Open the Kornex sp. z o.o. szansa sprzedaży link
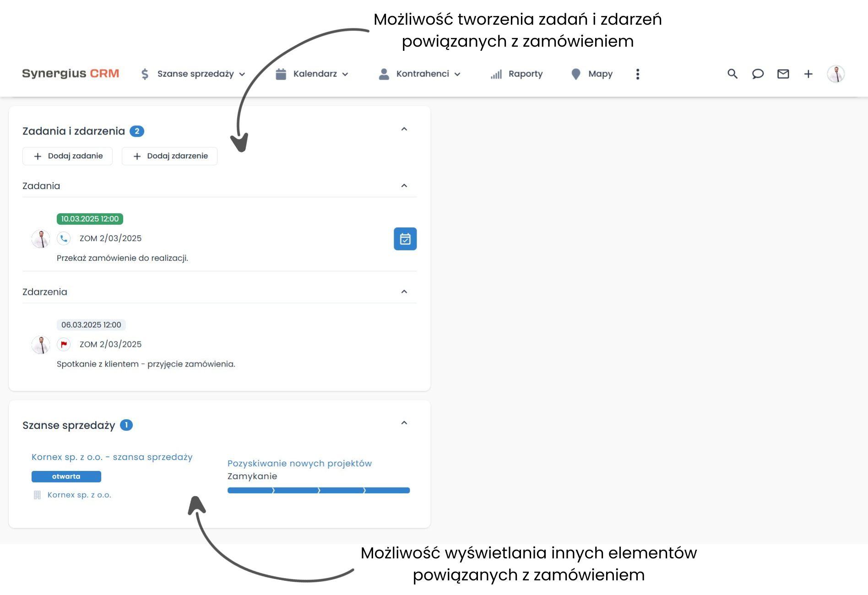This screenshot has width=868, height=595. (x=112, y=456)
